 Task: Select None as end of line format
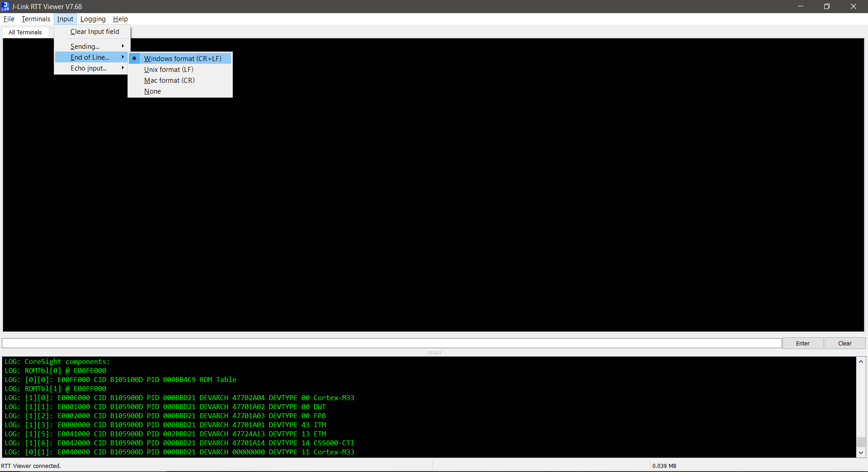click(x=152, y=91)
